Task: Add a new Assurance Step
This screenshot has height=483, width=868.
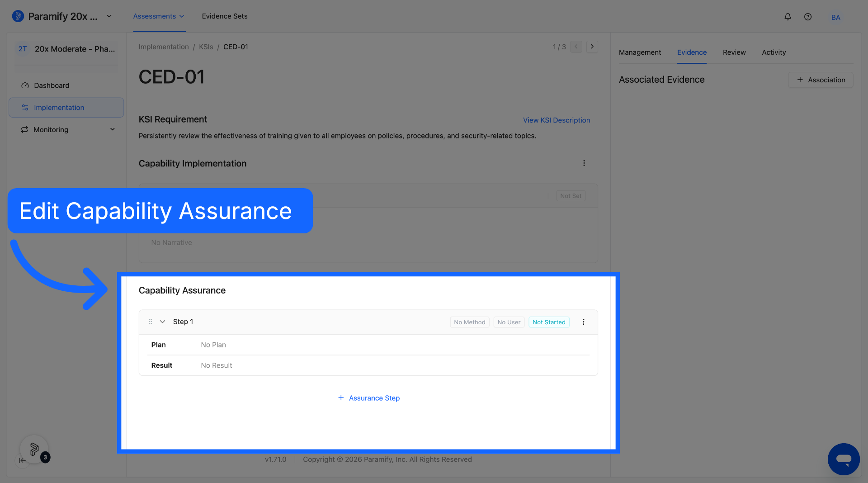Action: [x=368, y=398]
